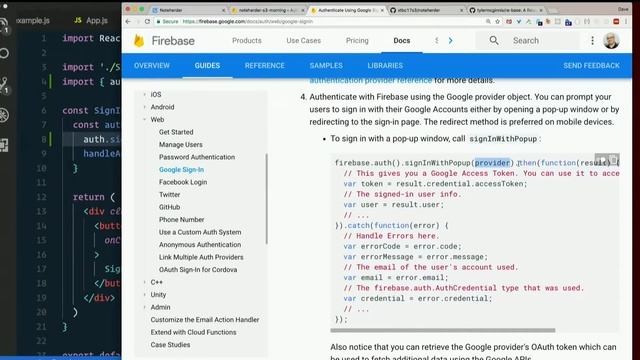Open the Password Authentication guide link

coord(197,157)
